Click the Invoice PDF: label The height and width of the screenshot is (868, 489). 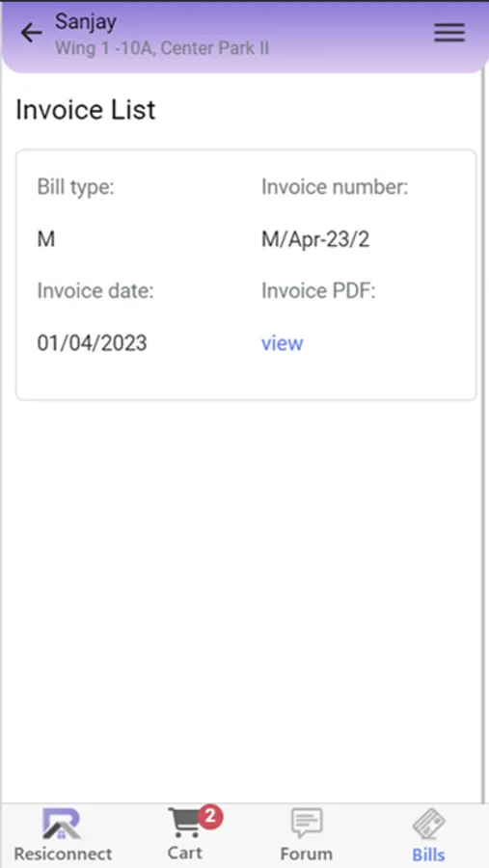[x=318, y=290]
